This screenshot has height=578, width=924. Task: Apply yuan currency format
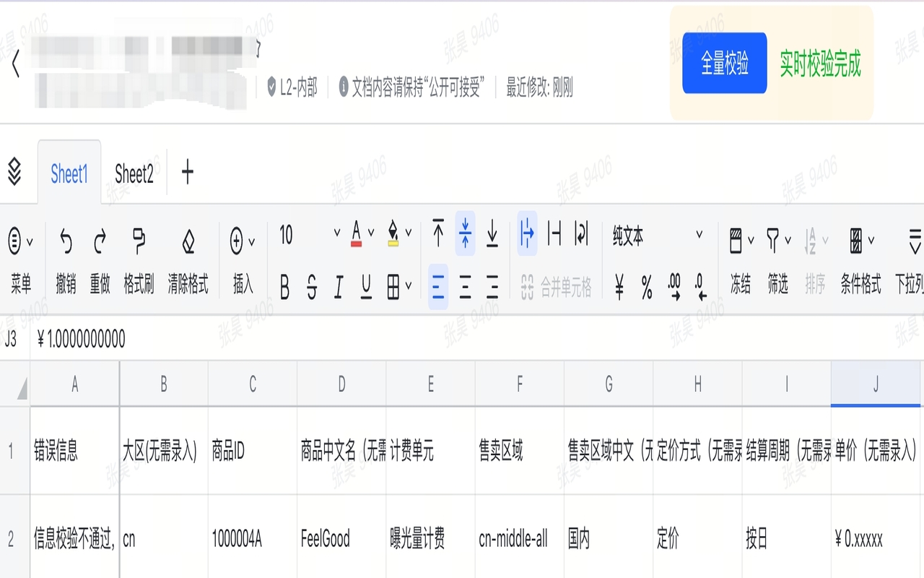pyautogui.click(x=619, y=288)
